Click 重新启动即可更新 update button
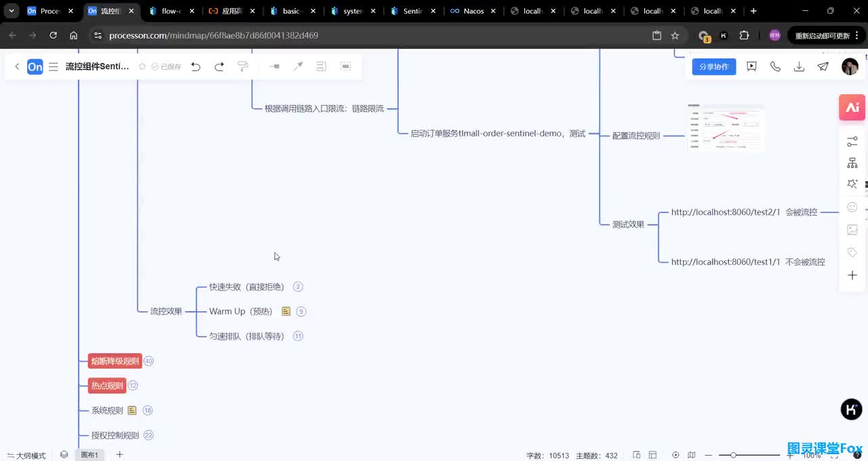The image size is (868, 461). click(823, 35)
